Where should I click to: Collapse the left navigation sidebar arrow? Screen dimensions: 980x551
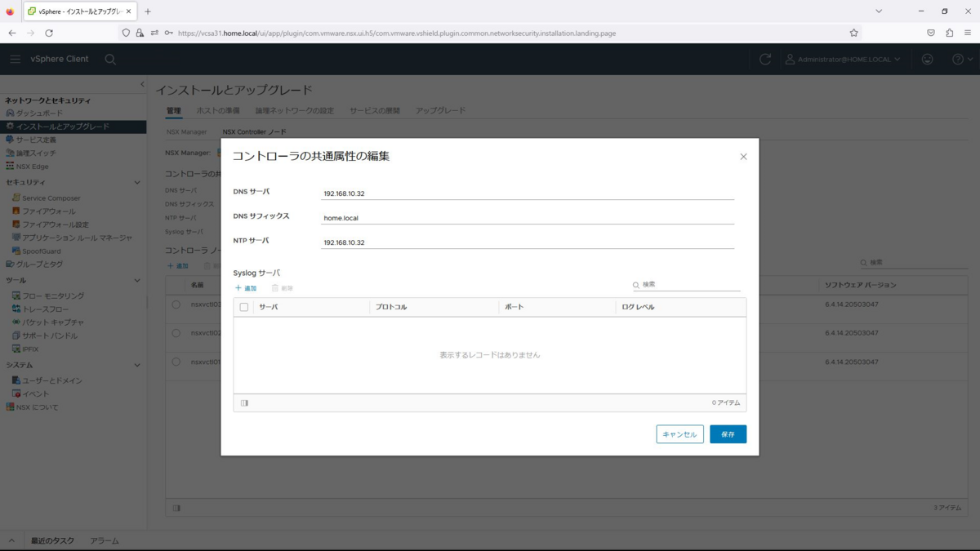pos(142,84)
